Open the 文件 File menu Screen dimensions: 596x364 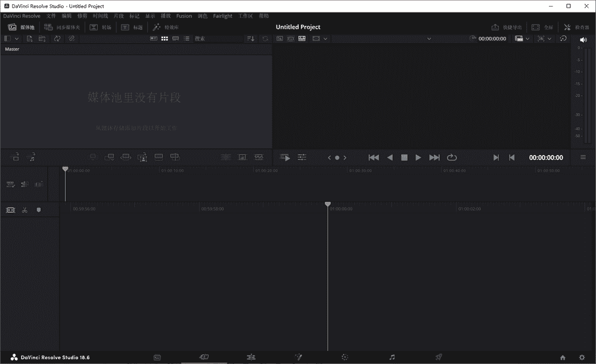pos(51,16)
